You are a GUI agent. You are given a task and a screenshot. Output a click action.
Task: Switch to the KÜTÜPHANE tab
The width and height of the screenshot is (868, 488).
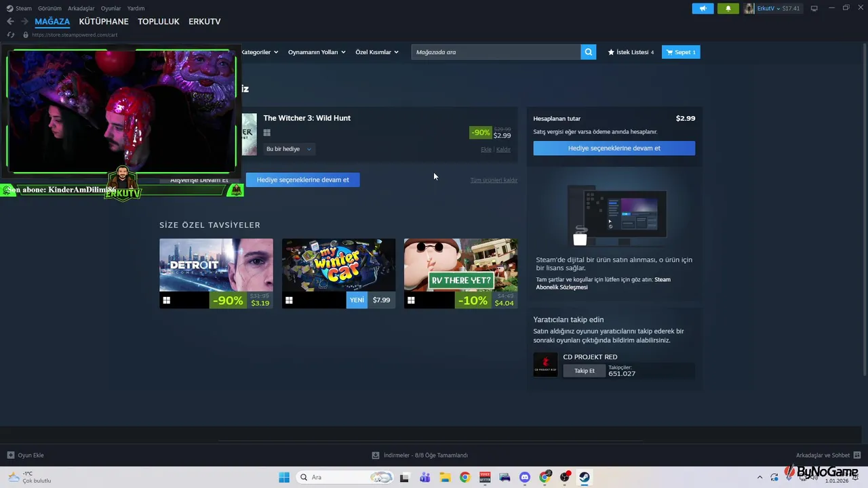point(104,22)
